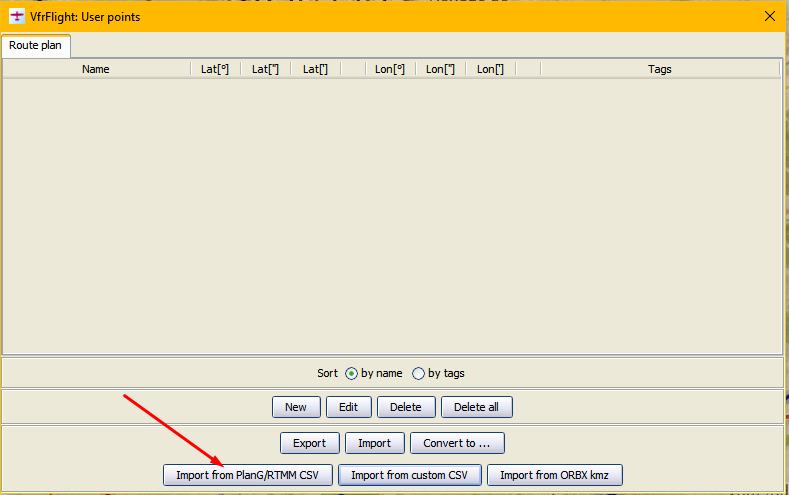Close the User points window
The height and width of the screenshot is (495, 789).
[769, 16]
